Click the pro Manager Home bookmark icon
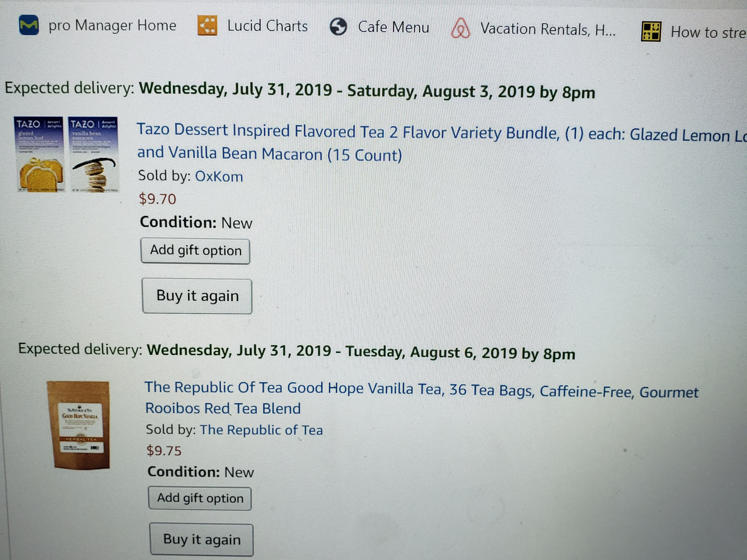The width and height of the screenshot is (747, 560). tap(29, 25)
